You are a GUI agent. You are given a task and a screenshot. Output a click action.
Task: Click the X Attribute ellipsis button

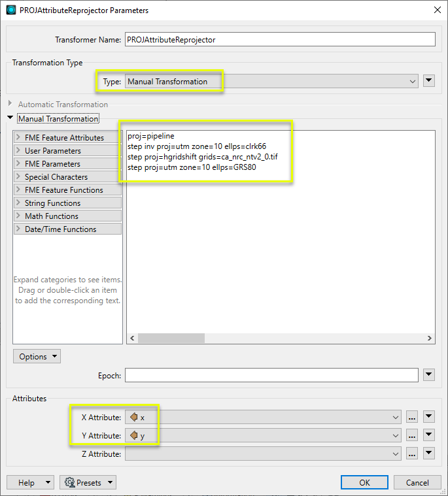pos(411,417)
